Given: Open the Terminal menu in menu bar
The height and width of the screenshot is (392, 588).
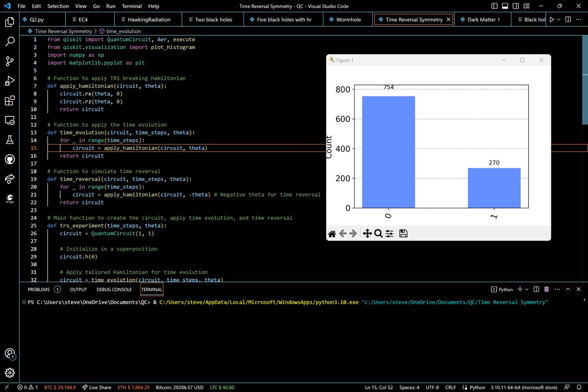Looking at the screenshot, I should click(x=132, y=6).
